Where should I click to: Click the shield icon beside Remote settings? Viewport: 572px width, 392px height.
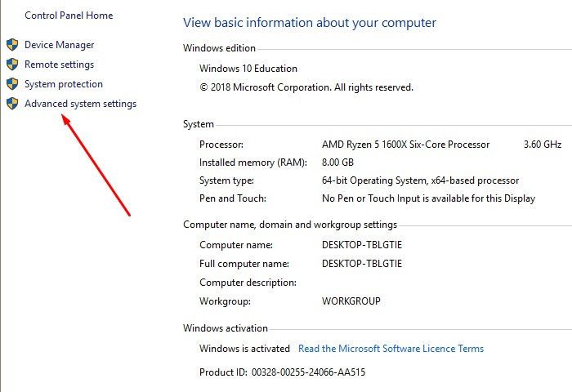pos(12,65)
